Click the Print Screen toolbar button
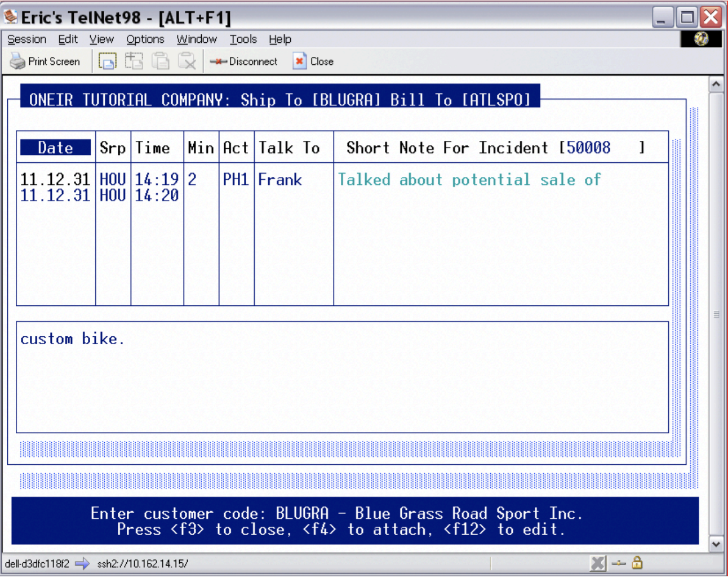Viewport: 728px width, 578px height. click(x=45, y=61)
